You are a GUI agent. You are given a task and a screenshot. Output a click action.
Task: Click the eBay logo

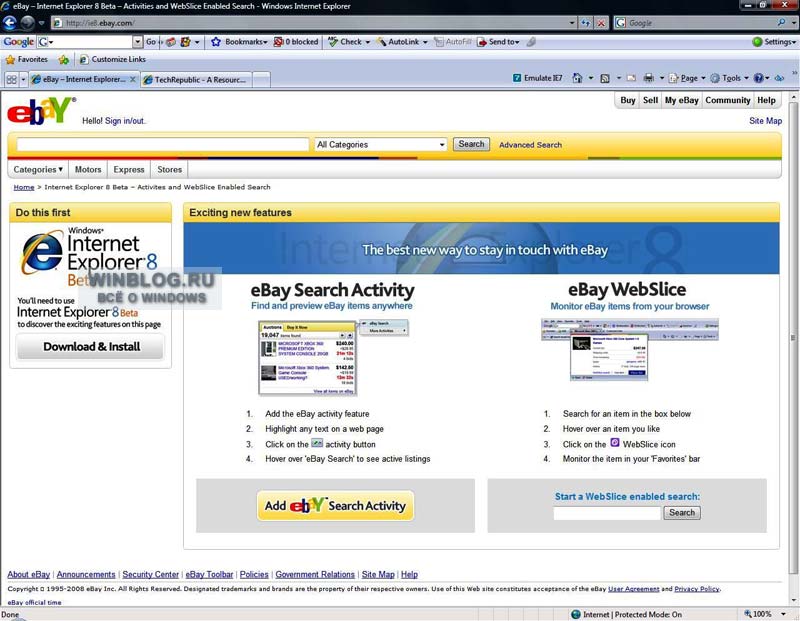tap(40, 110)
